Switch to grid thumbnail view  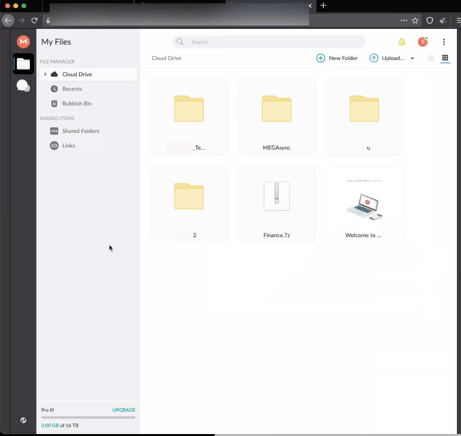(x=445, y=58)
